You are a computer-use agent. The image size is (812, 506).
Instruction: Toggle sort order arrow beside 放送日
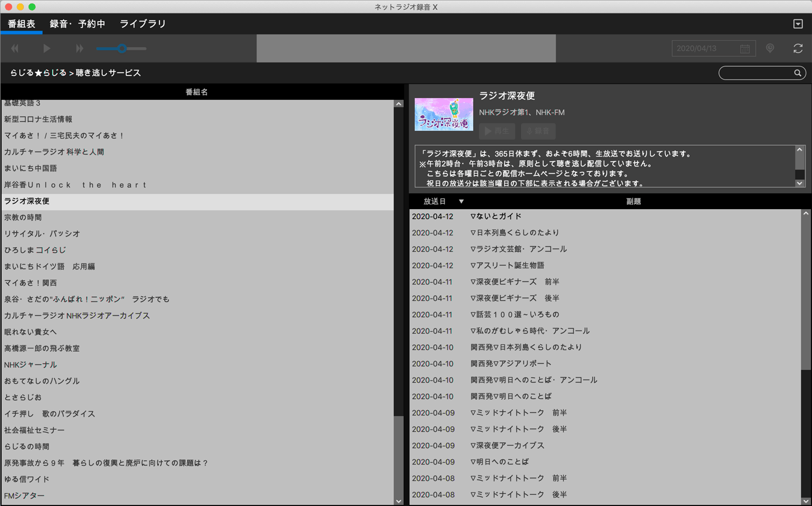coord(461,202)
